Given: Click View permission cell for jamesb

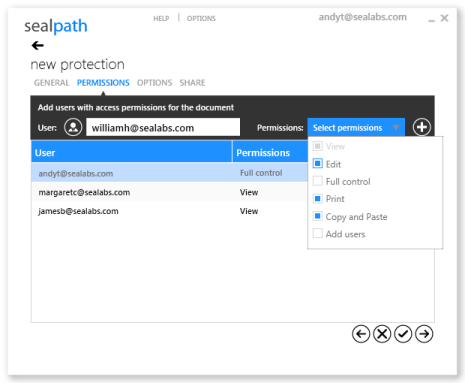Looking at the screenshot, I should (x=249, y=211).
